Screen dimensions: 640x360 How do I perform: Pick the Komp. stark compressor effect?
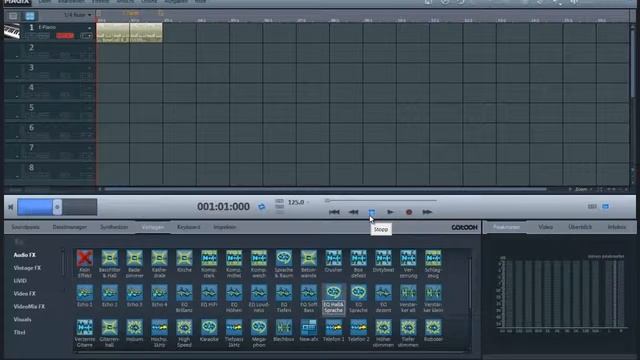pyautogui.click(x=209, y=258)
